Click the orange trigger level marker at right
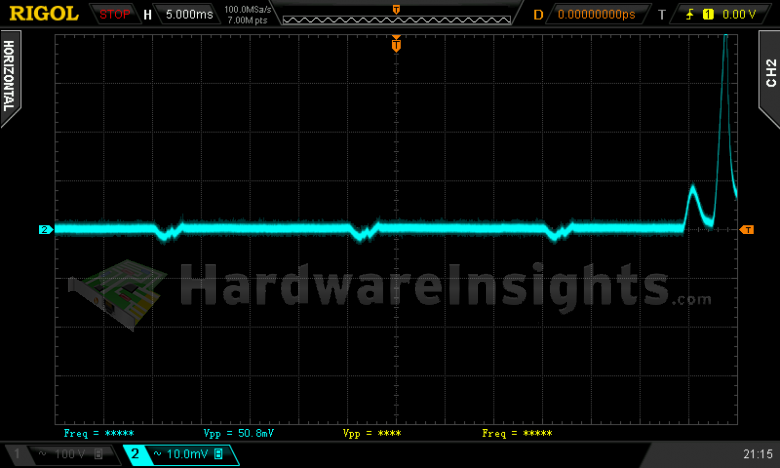 pyautogui.click(x=747, y=230)
